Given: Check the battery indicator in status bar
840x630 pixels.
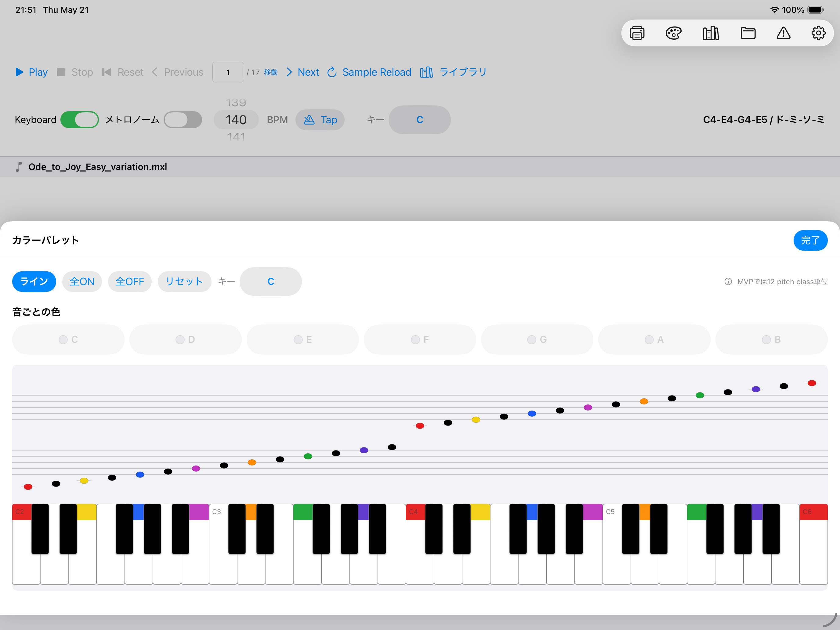Looking at the screenshot, I should [816, 10].
